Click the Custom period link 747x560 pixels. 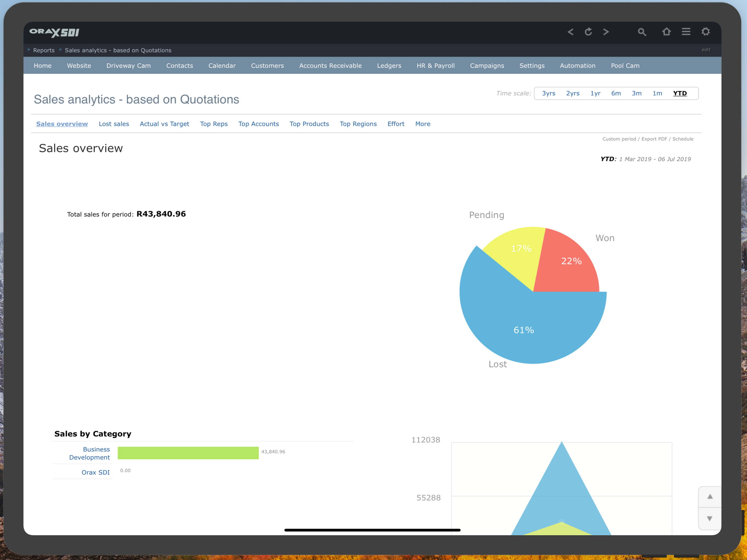619,139
